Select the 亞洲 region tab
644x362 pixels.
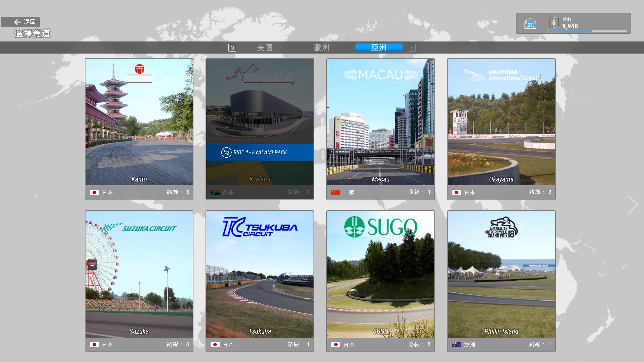coord(379,48)
